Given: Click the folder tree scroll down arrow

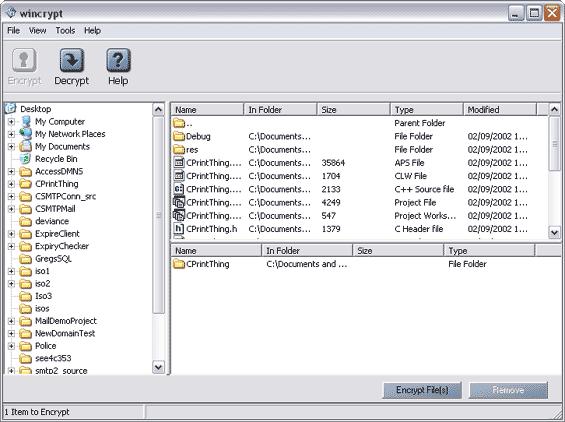Looking at the screenshot, I should [158, 367].
